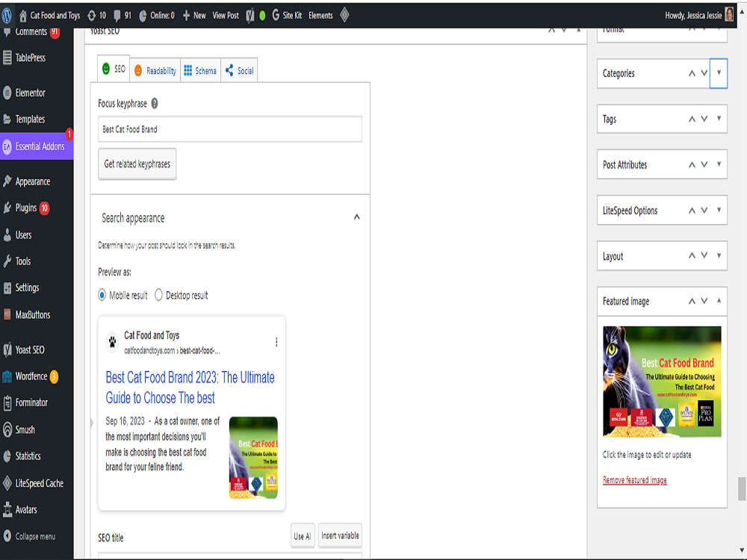
Task: Click the Focus keyphrase help question icon
Action: coord(155,103)
